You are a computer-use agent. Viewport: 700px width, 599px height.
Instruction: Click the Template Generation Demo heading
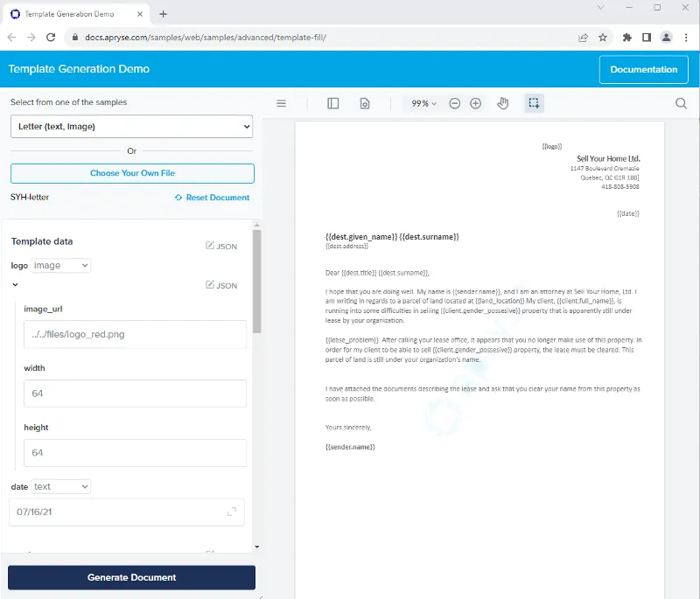pos(79,69)
